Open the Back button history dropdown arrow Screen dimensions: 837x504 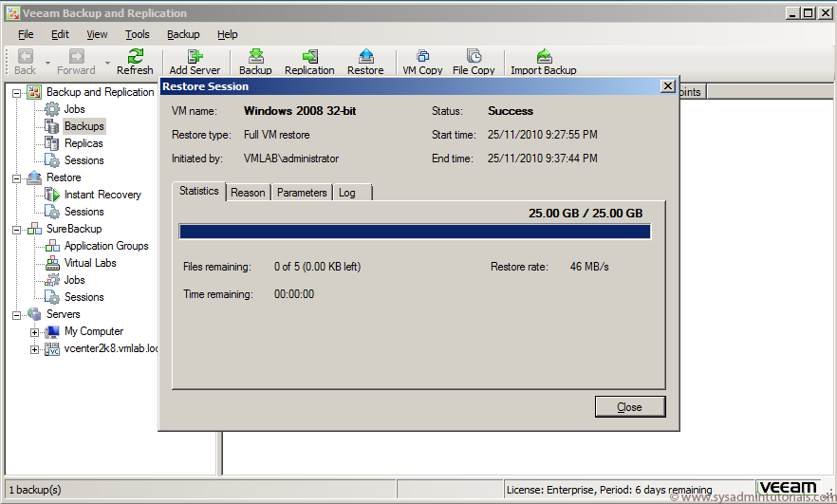click(47, 63)
